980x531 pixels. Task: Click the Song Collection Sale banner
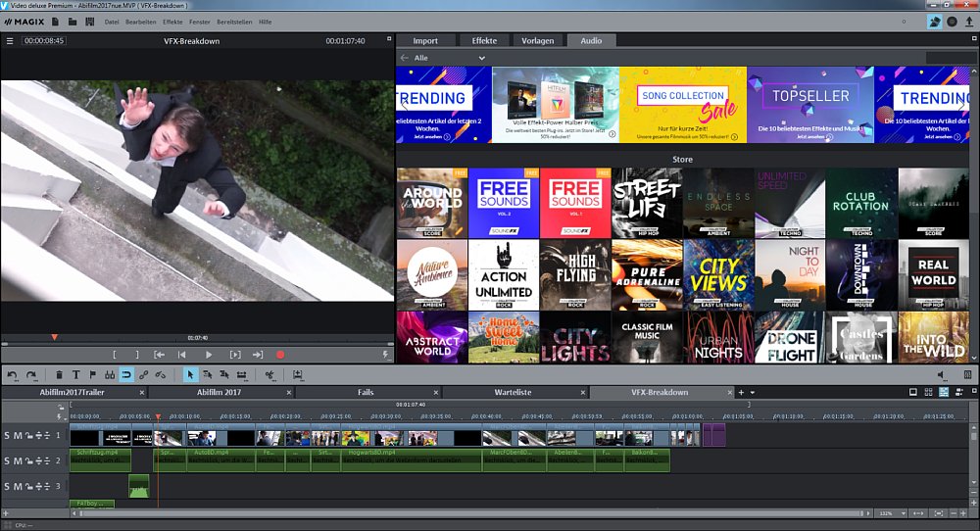click(682, 104)
